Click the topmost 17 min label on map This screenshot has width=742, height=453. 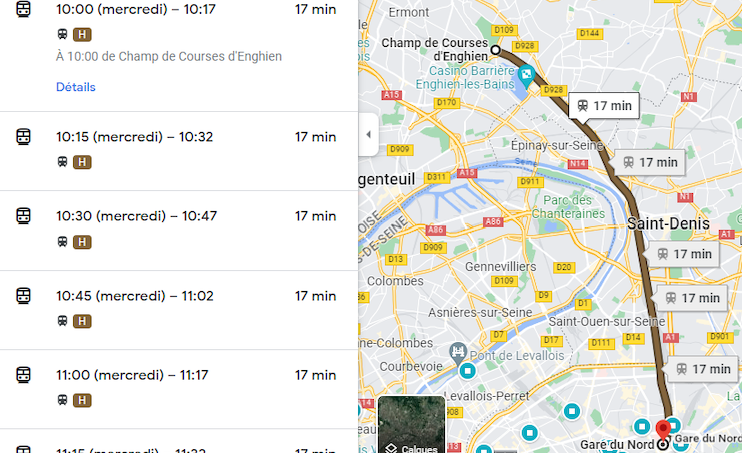pyautogui.click(x=604, y=106)
